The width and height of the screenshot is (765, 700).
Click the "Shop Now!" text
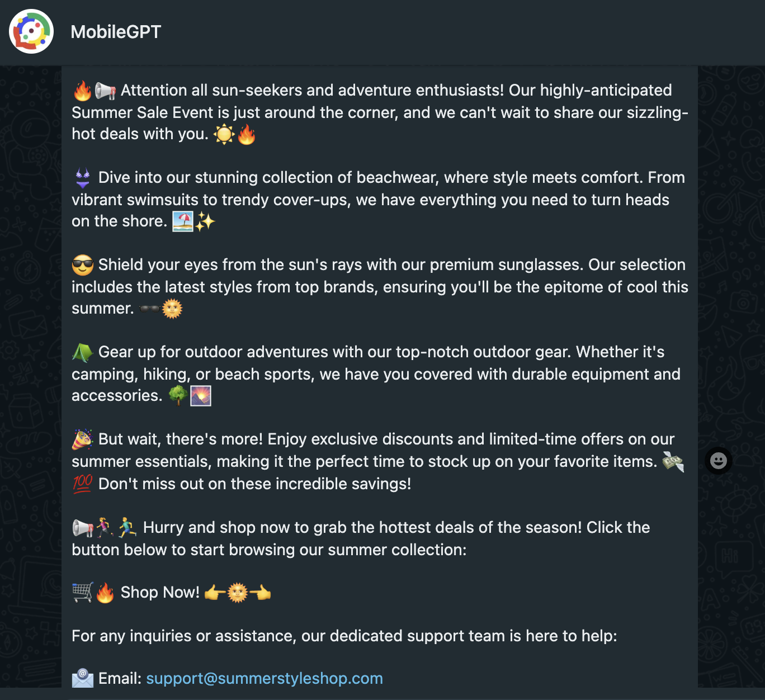(160, 592)
